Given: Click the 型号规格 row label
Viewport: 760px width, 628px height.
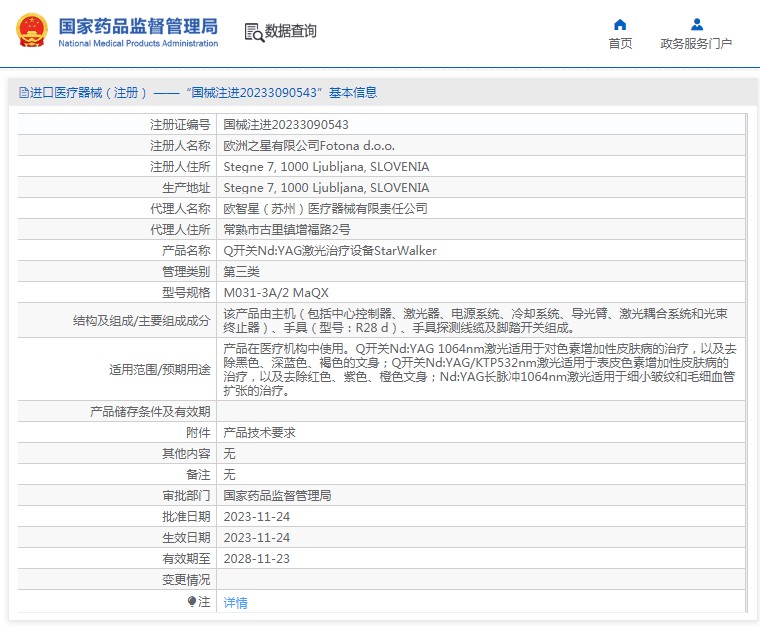Looking at the screenshot, I should pyautogui.click(x=186, y=293).
